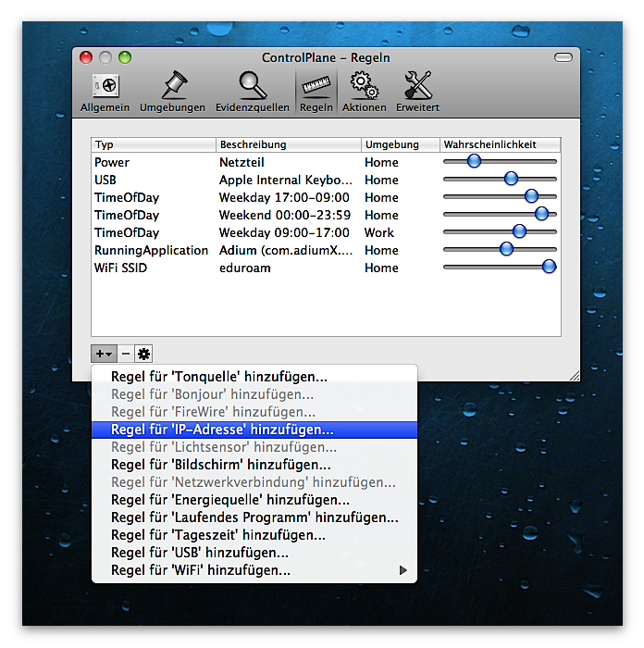Choose 'Bonjour' rule menu entry

click(254, 394)
